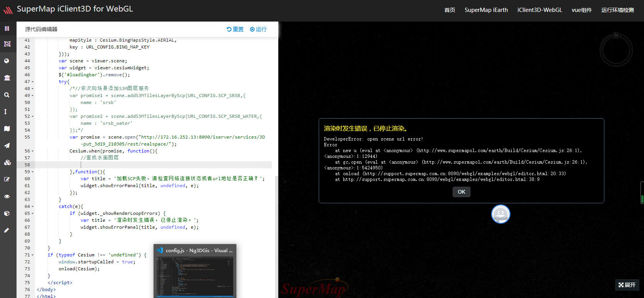644x298 pixels.
Task: Click the '</script>' tag on line 75
Action: click(x=60, y=283)
